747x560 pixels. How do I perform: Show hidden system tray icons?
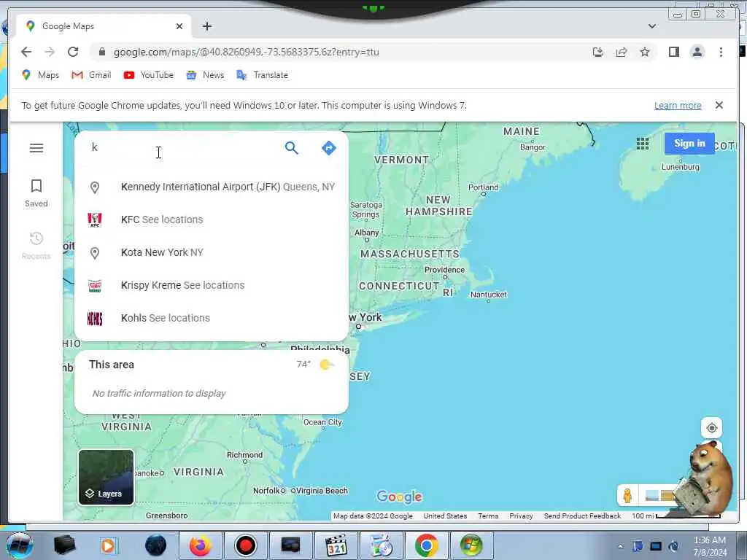[x=620, y=546]
